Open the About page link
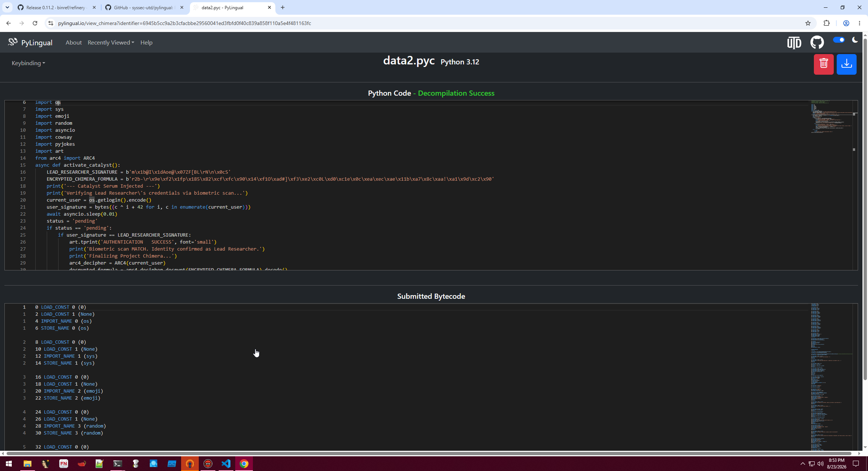 coord(74,42)
